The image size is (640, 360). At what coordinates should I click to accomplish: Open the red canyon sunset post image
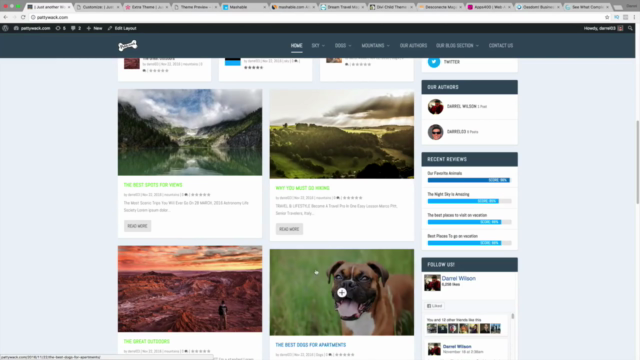pos(190,289)
